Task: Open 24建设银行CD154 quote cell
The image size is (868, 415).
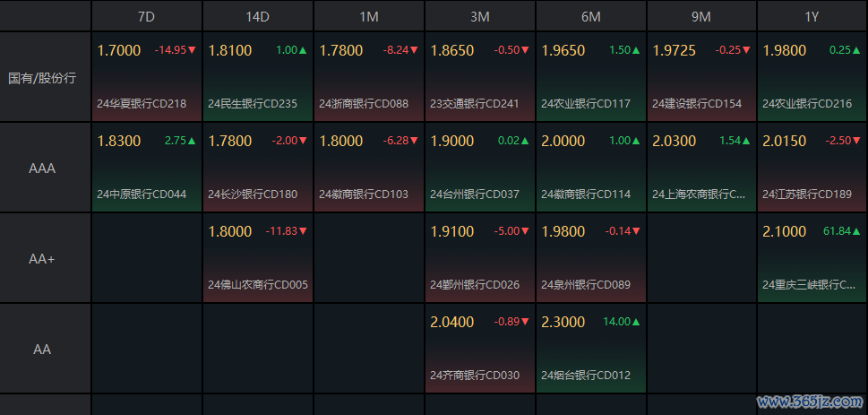Action: click(x=701, y=77)
